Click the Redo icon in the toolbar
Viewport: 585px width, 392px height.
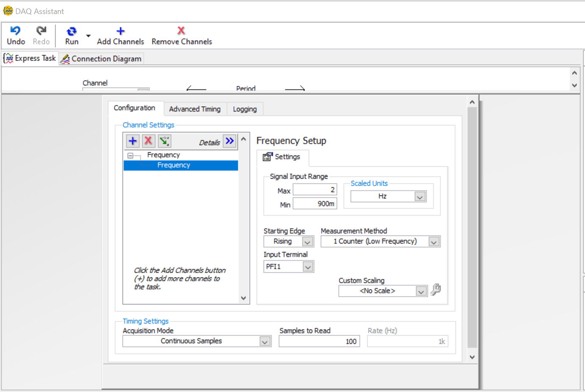click(x=41, y=30)
